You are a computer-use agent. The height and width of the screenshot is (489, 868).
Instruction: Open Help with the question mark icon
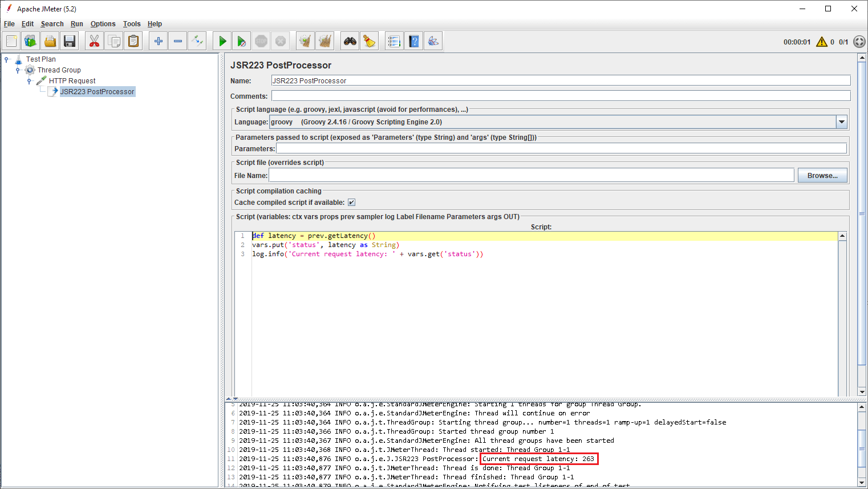[414, 41]
